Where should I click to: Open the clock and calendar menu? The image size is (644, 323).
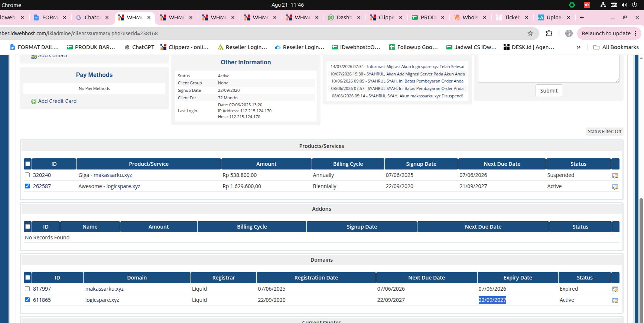287,5
